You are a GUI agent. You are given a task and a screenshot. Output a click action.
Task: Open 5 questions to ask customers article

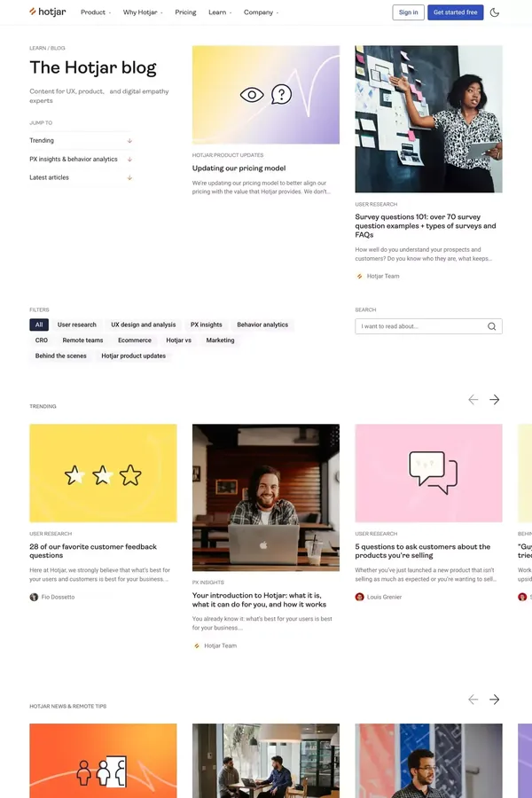[423, 552]
